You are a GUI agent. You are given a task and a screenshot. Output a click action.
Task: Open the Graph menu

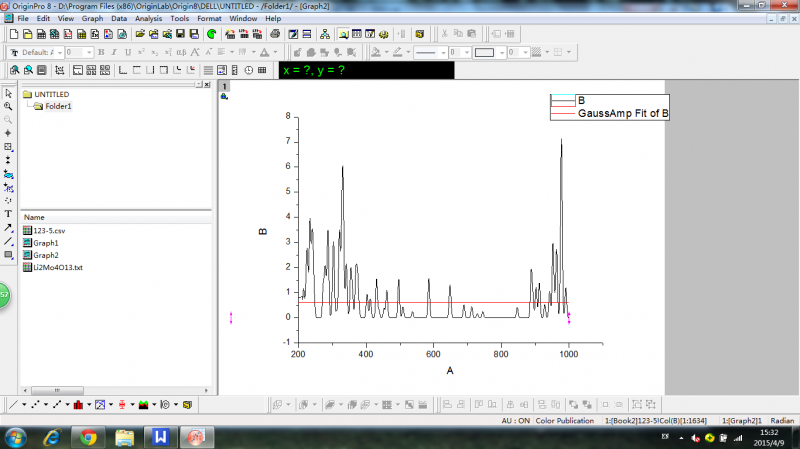click(x=92, y=19)
